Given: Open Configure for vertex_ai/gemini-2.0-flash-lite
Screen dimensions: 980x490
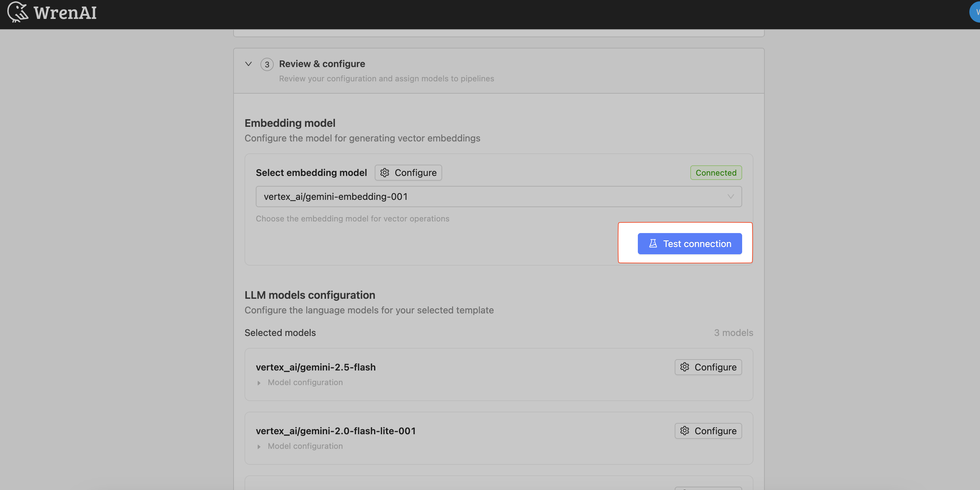Looking at the screenshot, I should tap(708, 431).
